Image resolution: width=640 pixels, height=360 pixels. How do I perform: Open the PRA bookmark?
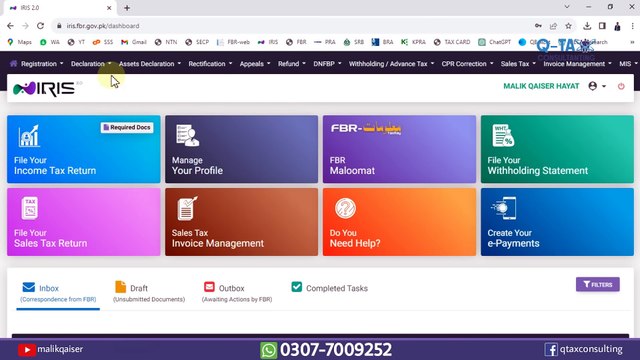point(325,42)
